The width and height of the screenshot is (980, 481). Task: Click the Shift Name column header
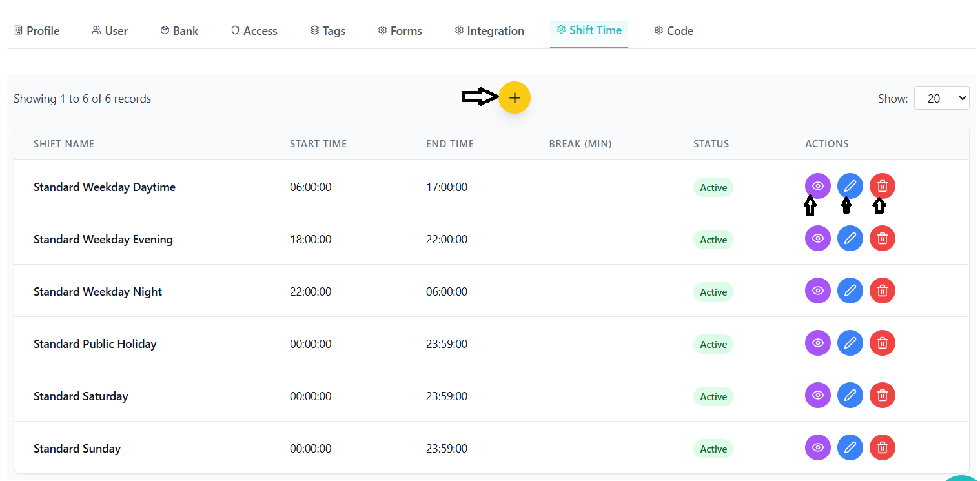coord(64,144)
